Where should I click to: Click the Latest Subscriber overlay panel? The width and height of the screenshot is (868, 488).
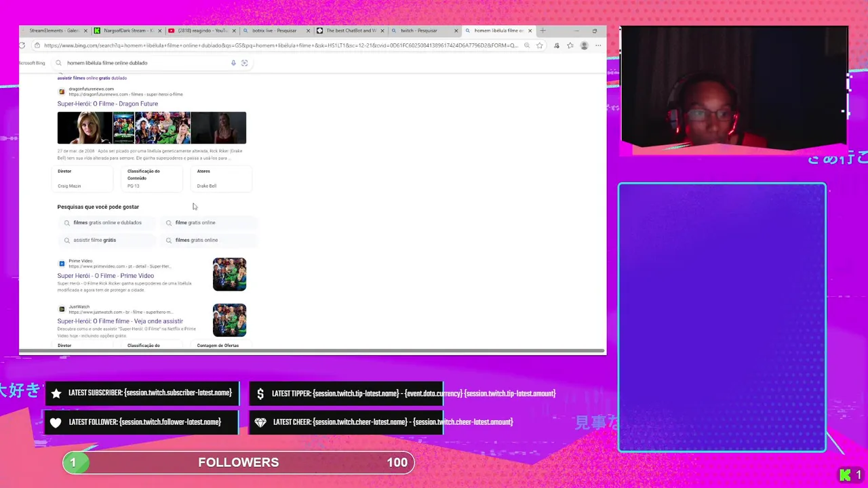pyautogui.click(x=142, y=393)
